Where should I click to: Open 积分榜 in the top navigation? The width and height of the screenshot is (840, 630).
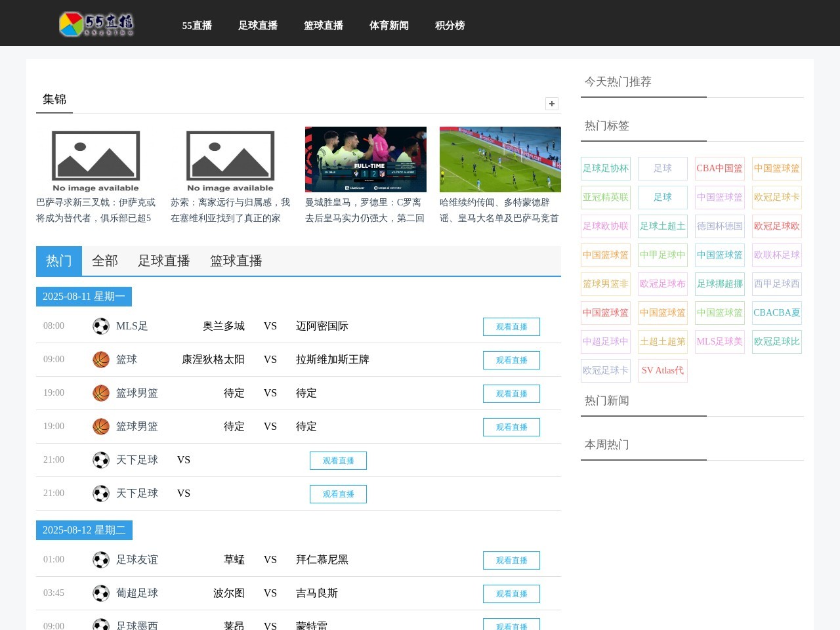click(450, 26)
